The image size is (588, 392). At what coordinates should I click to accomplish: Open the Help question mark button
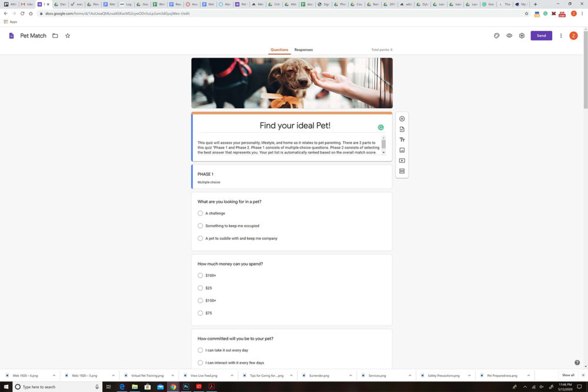pos(577,363)
